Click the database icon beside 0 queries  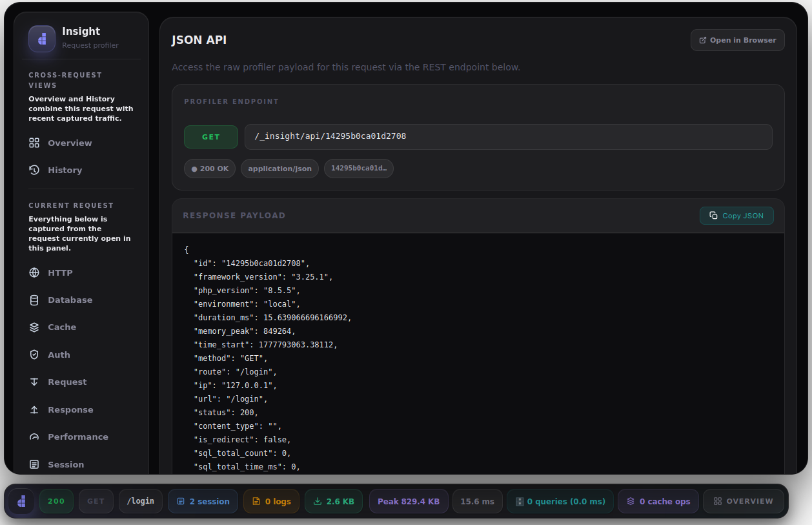tap(520, 501)
